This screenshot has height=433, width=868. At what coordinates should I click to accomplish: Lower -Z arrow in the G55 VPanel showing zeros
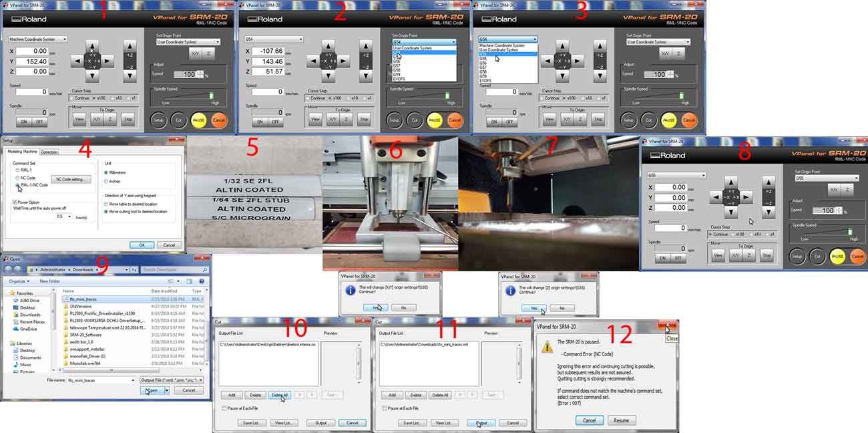click(x=769, y=211)
